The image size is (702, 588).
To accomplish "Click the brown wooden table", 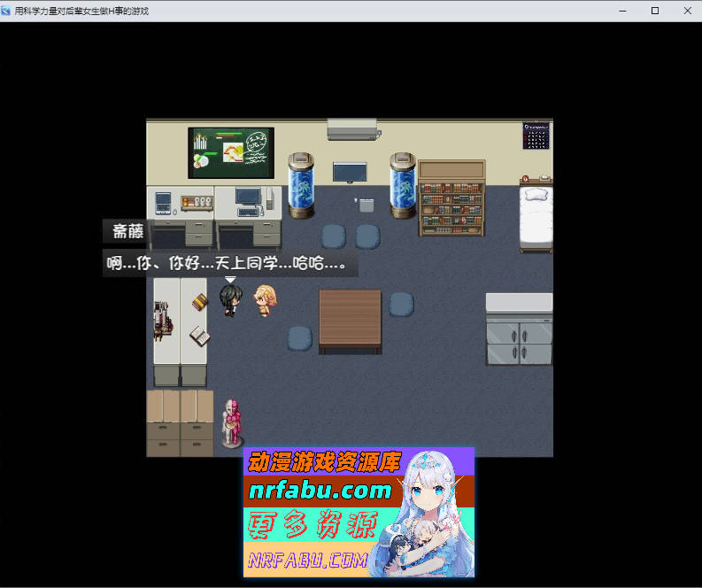I will tap(350, 320).
